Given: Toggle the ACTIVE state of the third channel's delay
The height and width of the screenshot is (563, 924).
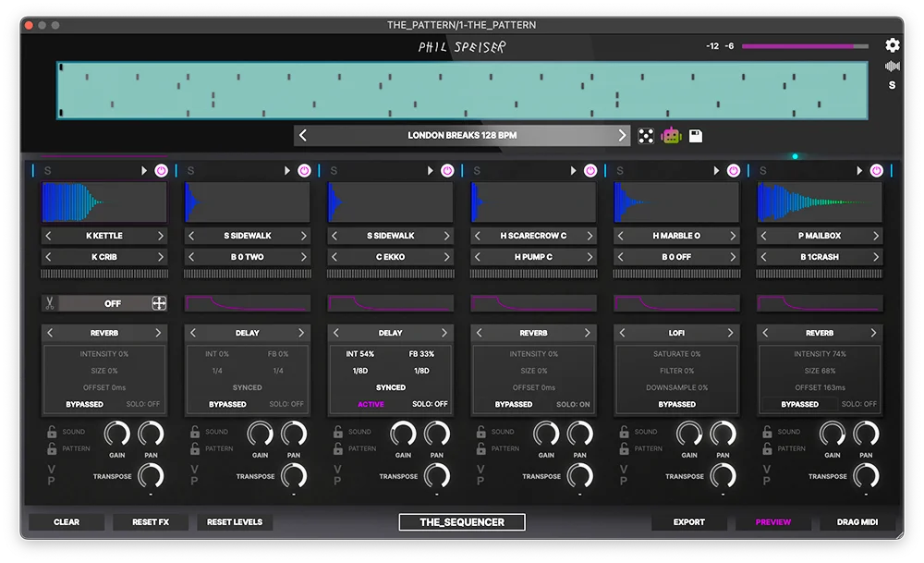Looking at the screenshot, I should coord(371,404).
